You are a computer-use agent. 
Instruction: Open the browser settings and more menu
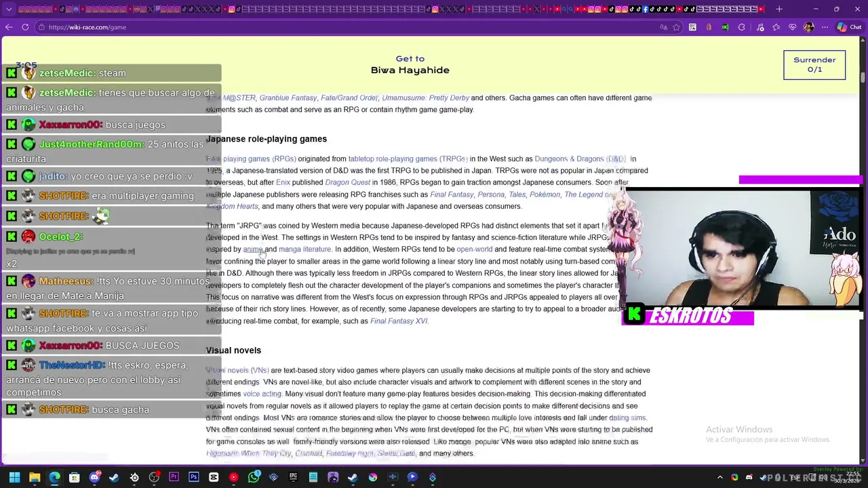[825, 27]
